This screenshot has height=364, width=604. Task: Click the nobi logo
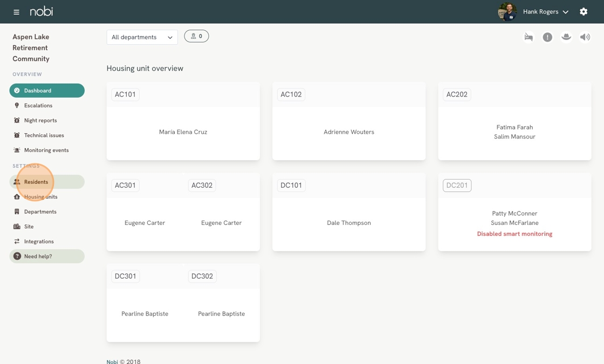(42, 11)
